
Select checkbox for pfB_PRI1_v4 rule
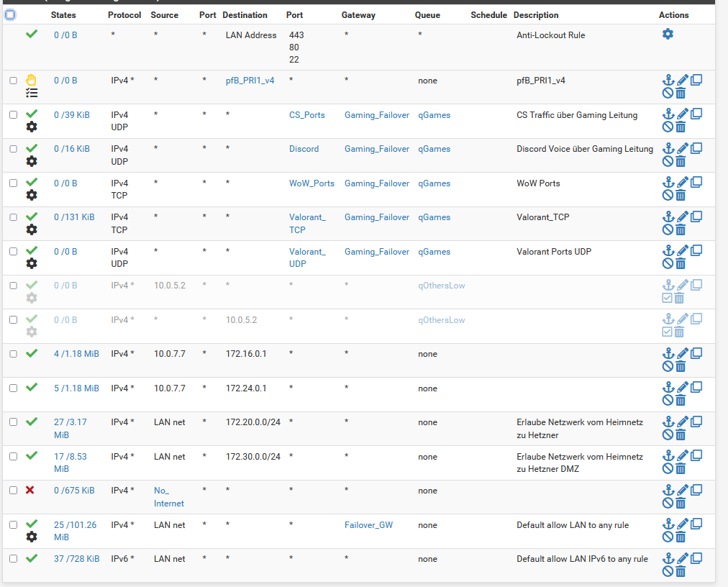pos(14,81)
